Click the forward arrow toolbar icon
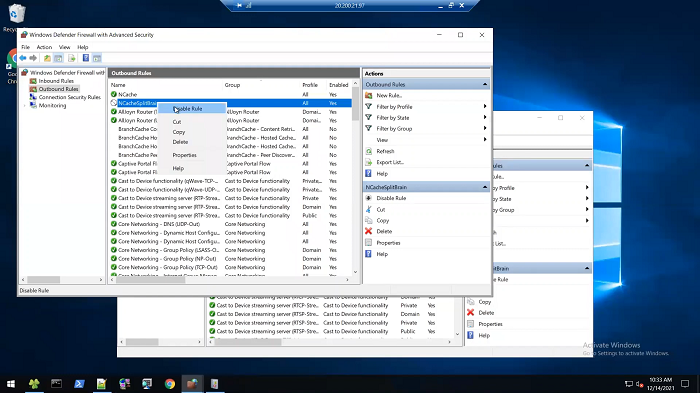The height and width of the screenshot is (393, 700). click(x=33, y=58)
